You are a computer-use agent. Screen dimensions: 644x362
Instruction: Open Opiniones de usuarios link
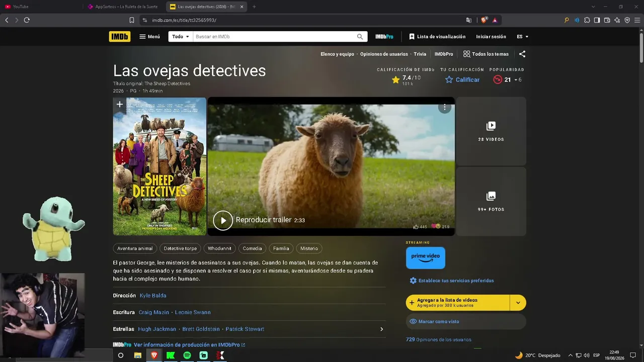tap(384, 54)
